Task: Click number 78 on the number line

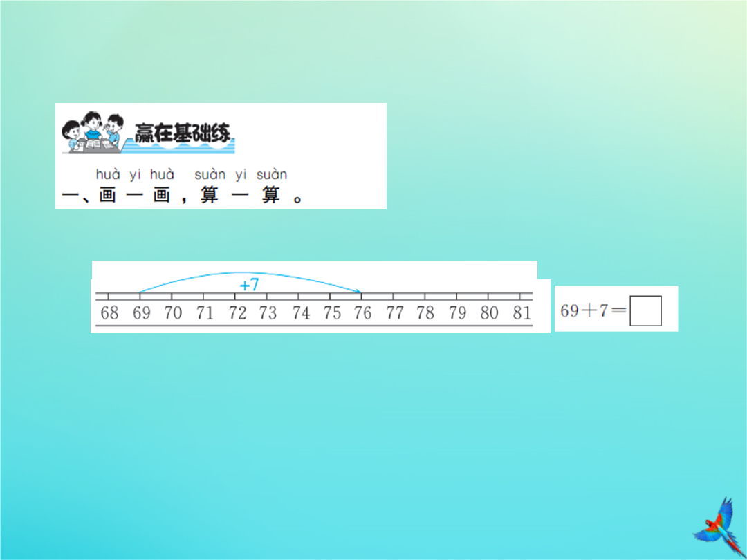Action: click(x=425, y=313)
